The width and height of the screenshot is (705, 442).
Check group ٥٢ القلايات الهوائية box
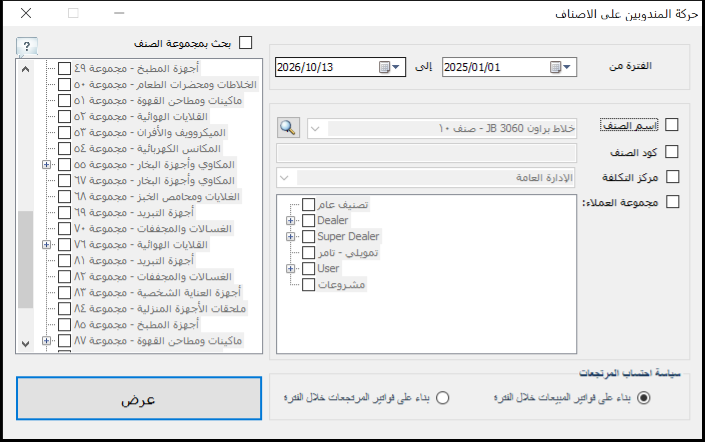click(x=64, y=116)
